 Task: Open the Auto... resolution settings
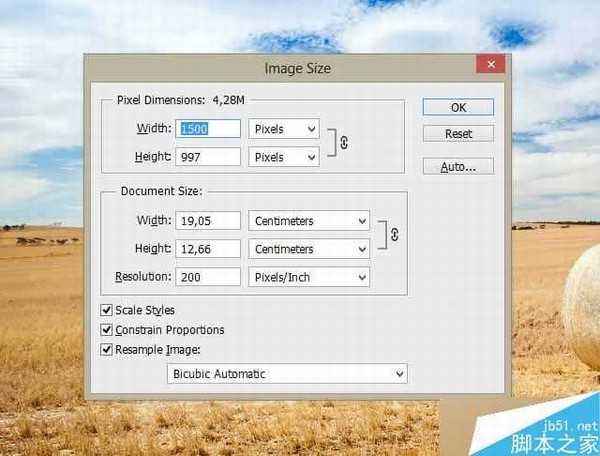458,167
